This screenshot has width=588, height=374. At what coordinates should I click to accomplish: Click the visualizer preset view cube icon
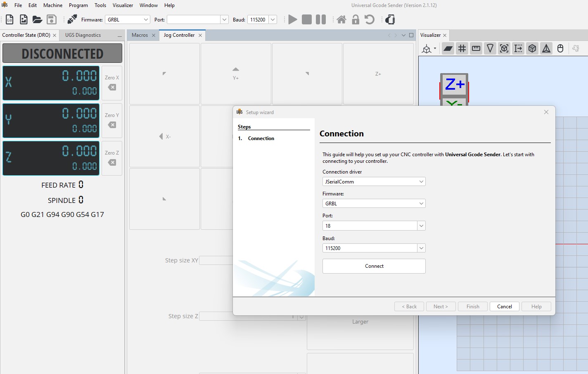pos(427,49)
